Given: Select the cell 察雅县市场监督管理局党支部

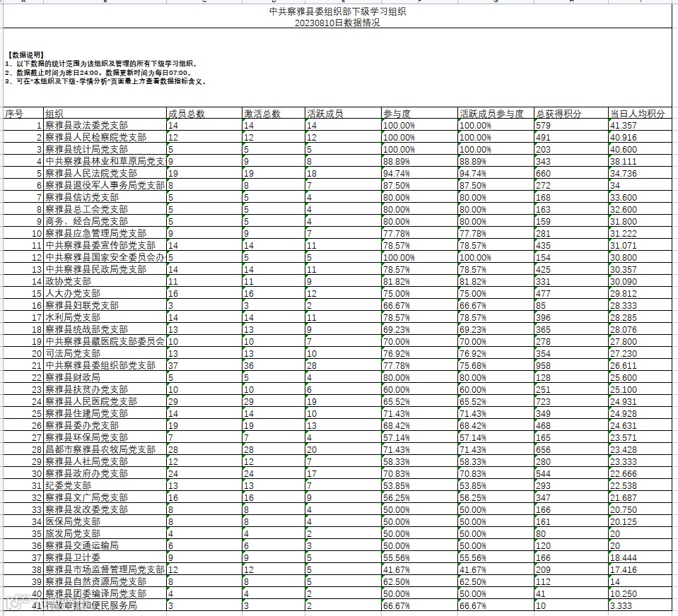Looking at the screenshot, I should 105,570.
